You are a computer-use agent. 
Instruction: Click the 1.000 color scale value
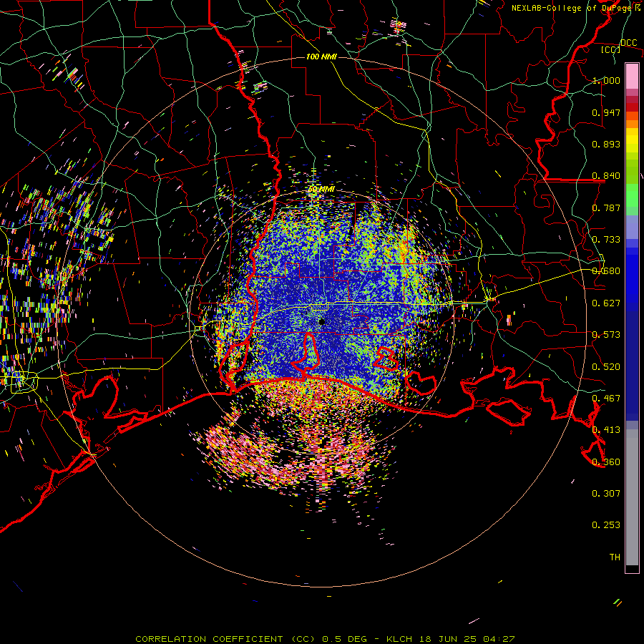click(606, 80)
